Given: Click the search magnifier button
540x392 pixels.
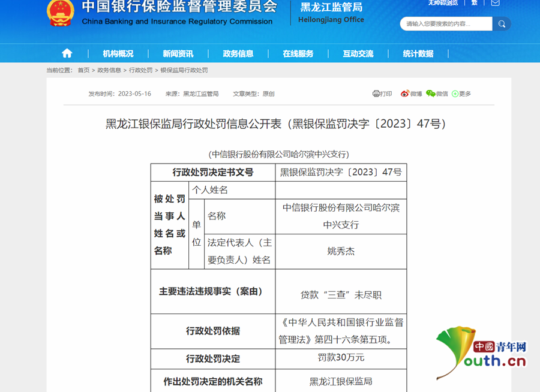Looking at the screenshot, I should 502,24.
